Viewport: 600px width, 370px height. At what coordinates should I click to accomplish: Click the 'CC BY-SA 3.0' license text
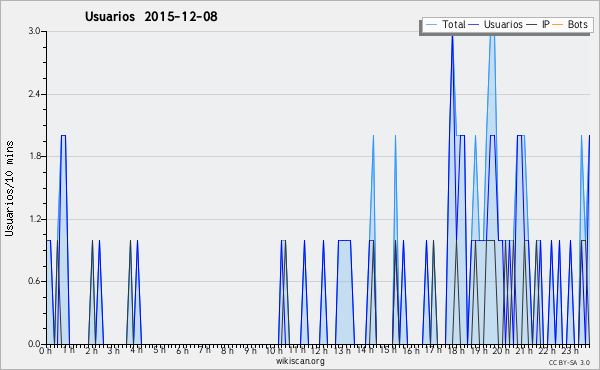[569, 363]
